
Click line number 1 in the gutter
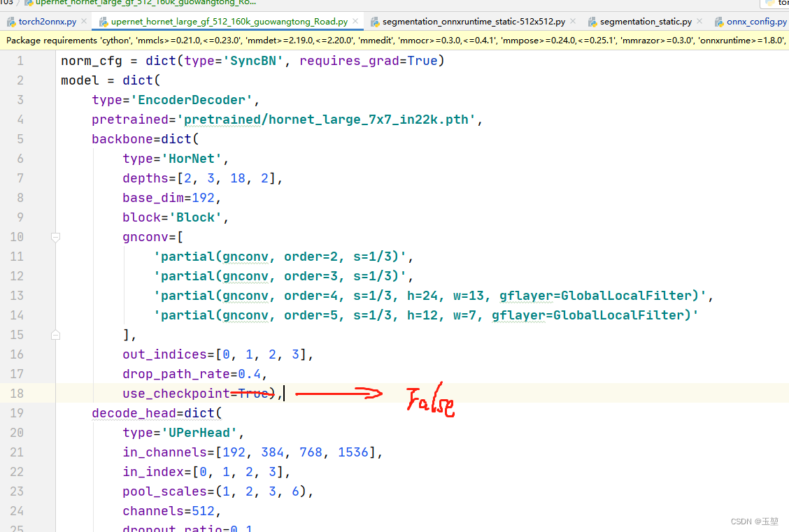click(x=20, y=61)
